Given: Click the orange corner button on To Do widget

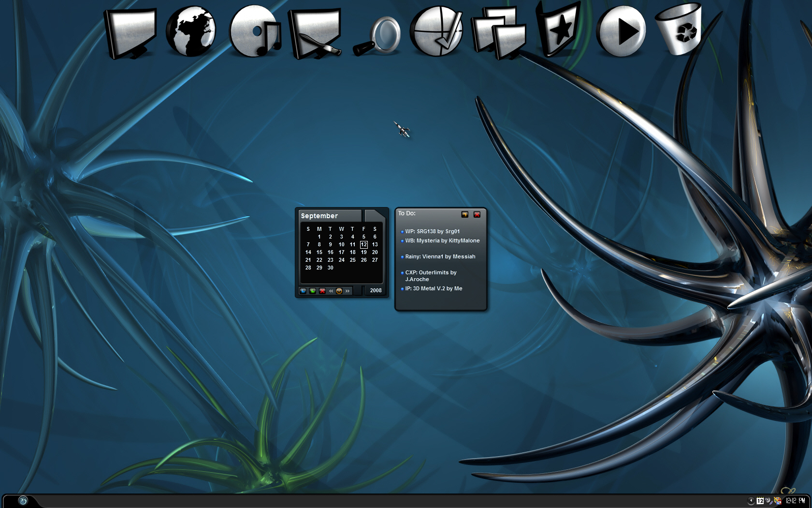Looking at the screenshot, I should pyautogui.click(x=464, y=214).
